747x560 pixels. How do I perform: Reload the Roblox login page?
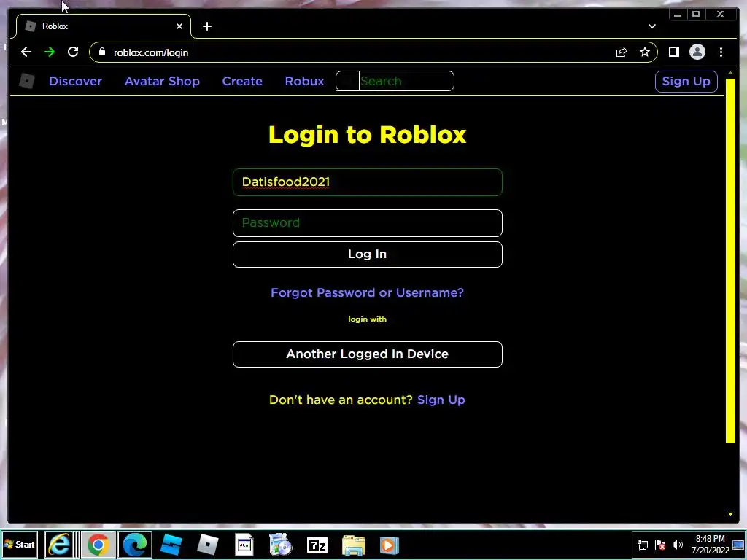pos(73,52)
